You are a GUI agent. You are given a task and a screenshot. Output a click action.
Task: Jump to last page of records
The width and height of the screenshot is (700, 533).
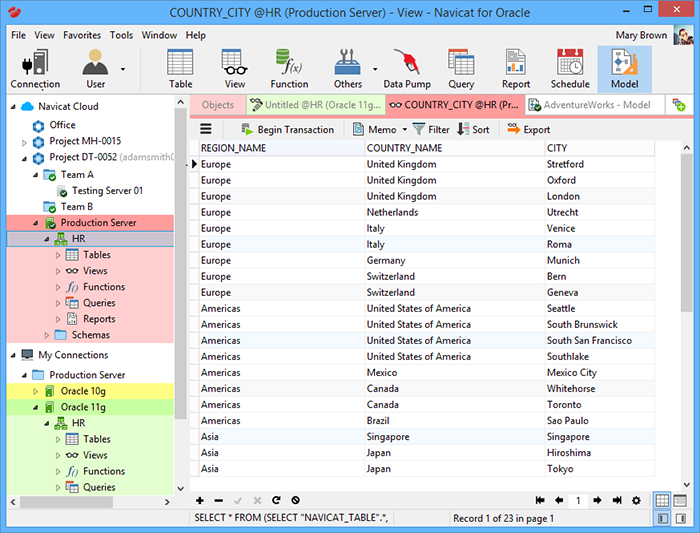point(617,500)
